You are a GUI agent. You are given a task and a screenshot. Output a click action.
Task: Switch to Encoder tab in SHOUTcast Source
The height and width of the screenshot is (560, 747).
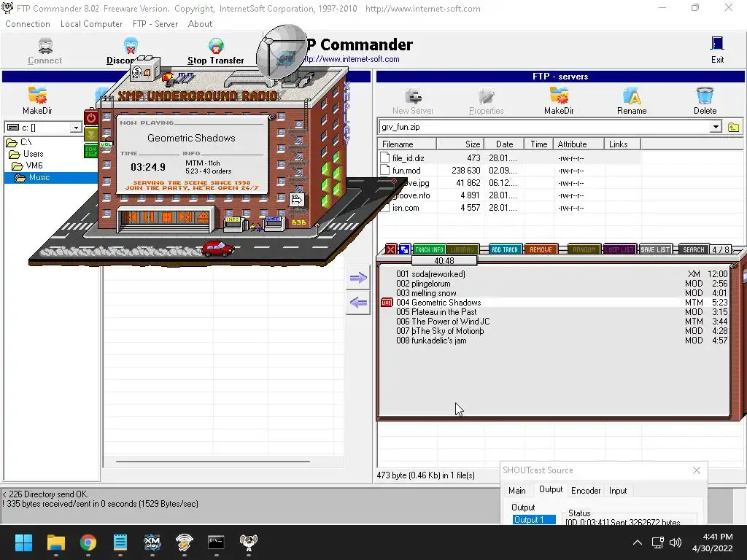(586, 491)
